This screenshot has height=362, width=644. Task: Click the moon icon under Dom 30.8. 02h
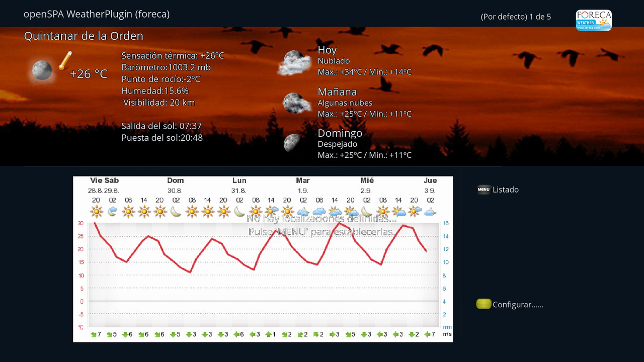pos(176,212)
